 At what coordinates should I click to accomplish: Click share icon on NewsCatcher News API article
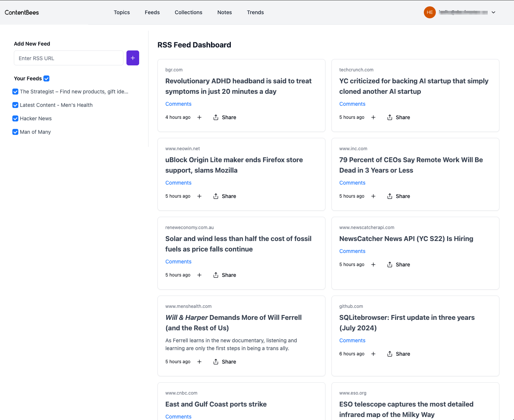point(390,265)
